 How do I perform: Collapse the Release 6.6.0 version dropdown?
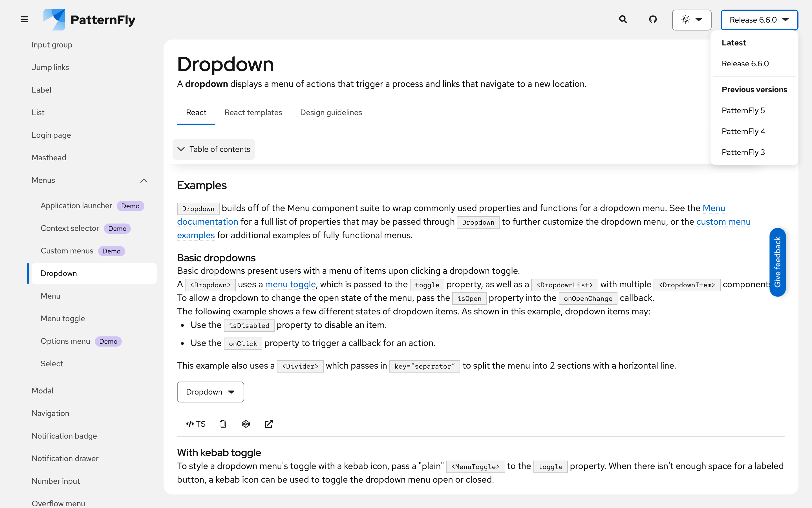[x=759, y=20]
